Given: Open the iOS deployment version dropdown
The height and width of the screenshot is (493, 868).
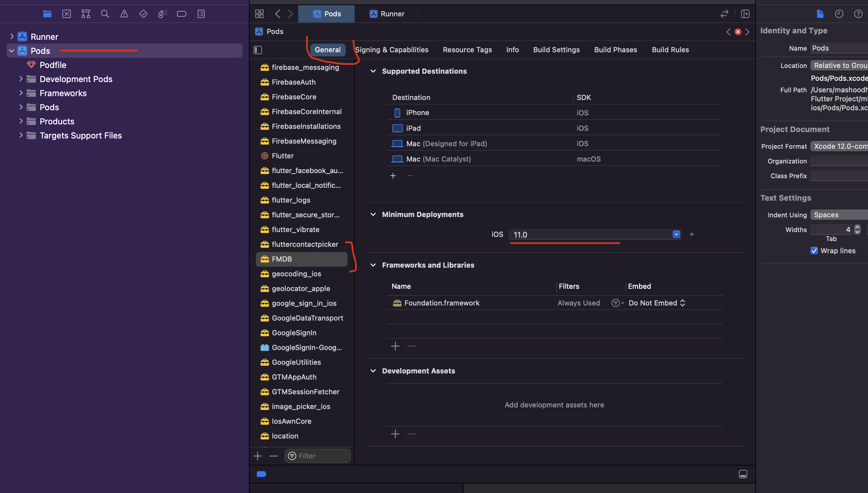Looking at the screenshot, I should (x=676, y=234).
